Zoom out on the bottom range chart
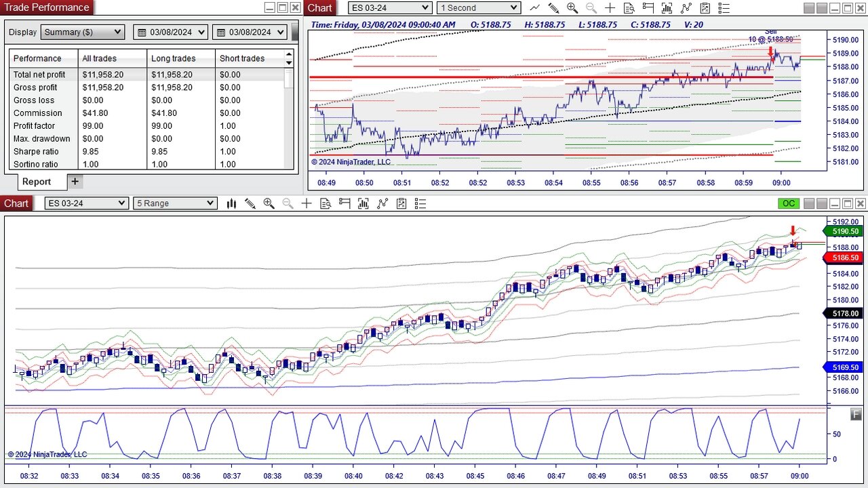 (x=288, y=203)
